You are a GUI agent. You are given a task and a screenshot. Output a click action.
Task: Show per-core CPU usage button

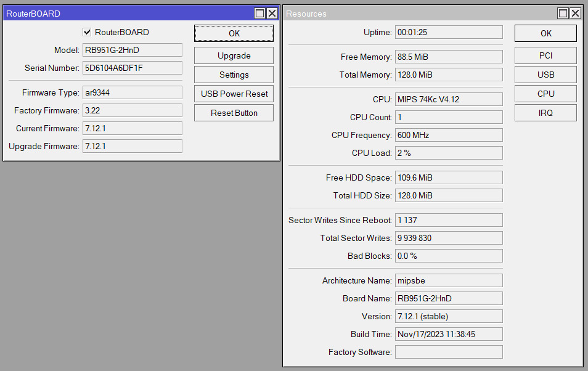pos(545,94)
